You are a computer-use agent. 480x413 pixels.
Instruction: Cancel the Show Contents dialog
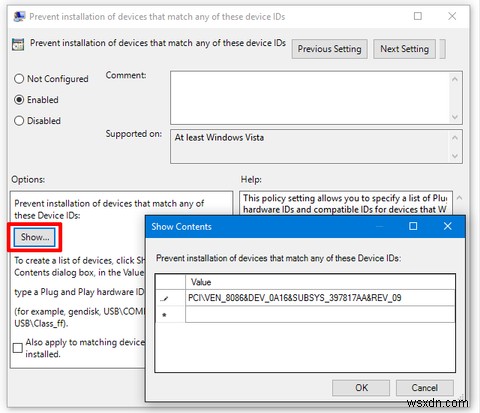tap(425, 388)
